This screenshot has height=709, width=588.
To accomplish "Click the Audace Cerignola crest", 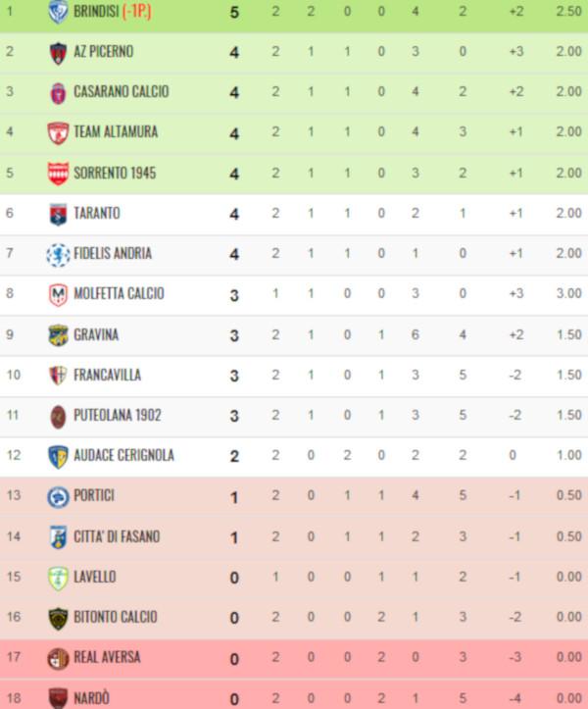I will pos(58,456).
